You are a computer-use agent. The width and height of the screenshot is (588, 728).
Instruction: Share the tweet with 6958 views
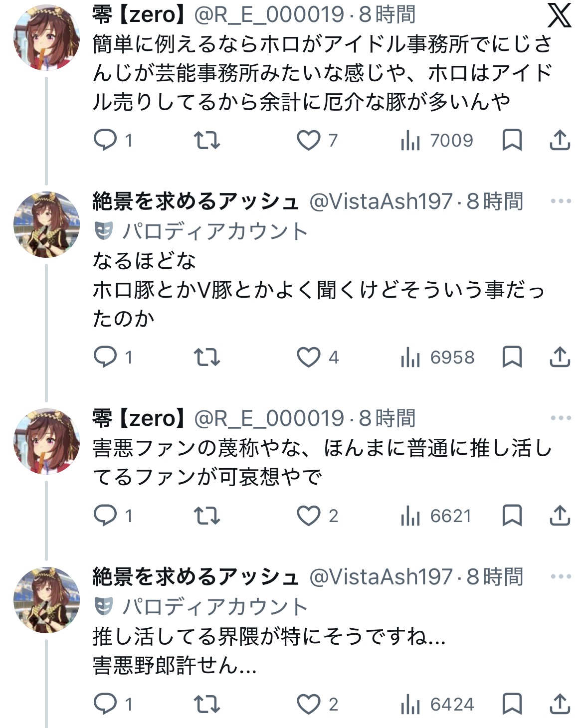[x=560, y=357]
